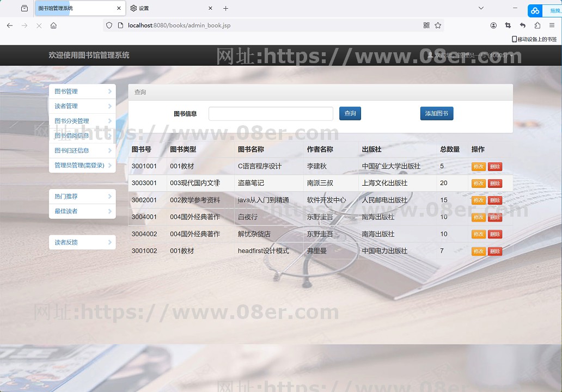This screenshot has height=392, width=562.
Task: Delete the java从入门到精通 entry
Action: click(x=495, y=200)
